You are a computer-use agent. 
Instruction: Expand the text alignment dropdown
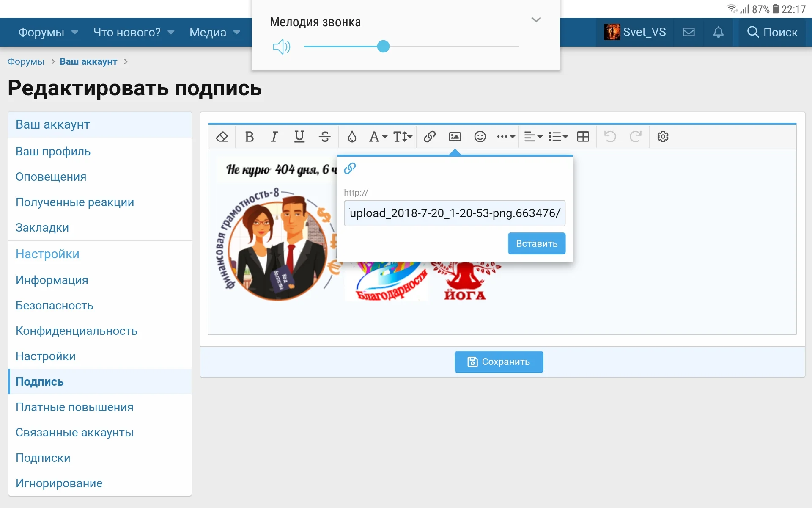click(533, 137)
